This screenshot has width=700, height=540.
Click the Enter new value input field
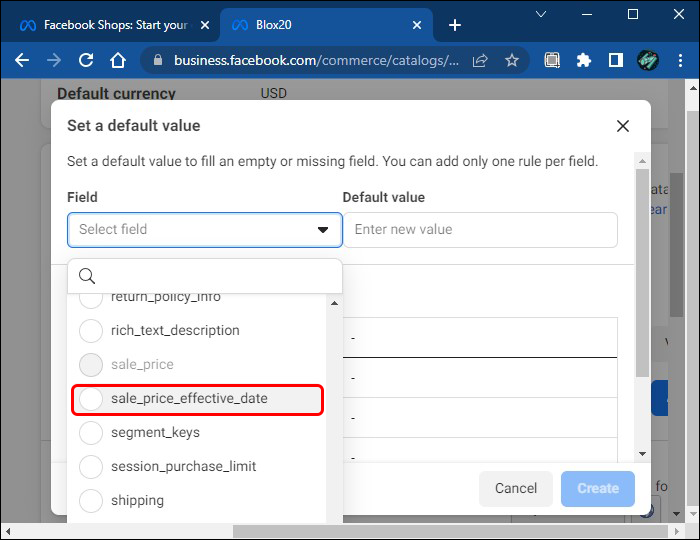click(480, 229)
